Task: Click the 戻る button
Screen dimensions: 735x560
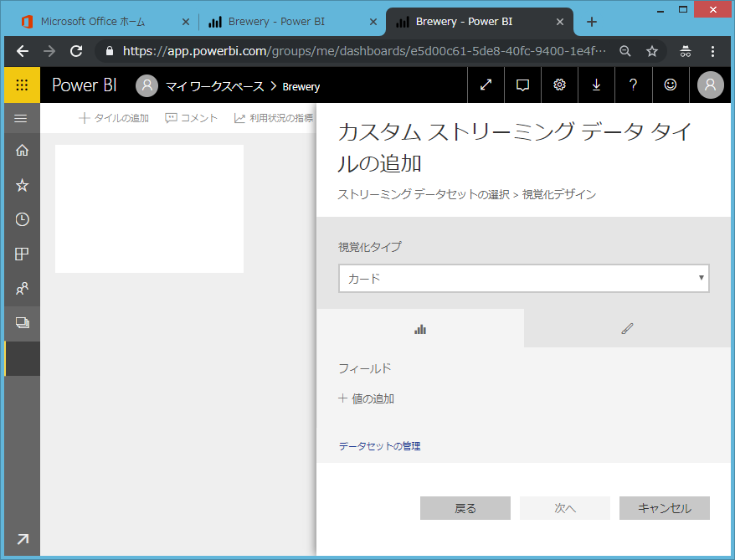Action: tap(465, 508)
